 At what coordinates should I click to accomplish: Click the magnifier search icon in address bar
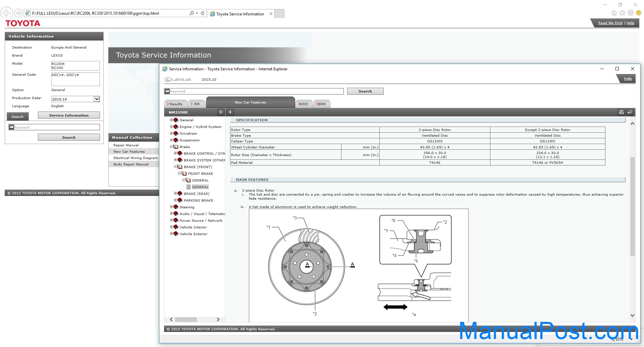[192, 13]
